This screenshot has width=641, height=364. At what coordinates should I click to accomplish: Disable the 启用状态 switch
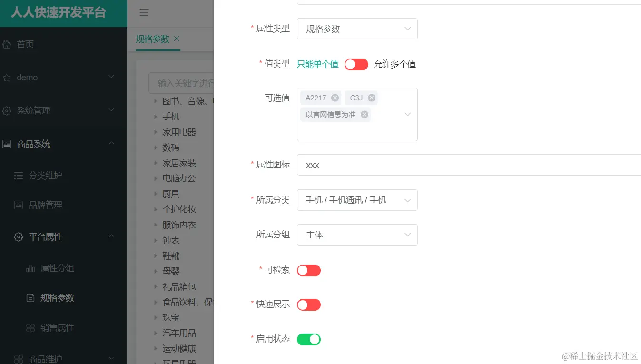point(309,339)
